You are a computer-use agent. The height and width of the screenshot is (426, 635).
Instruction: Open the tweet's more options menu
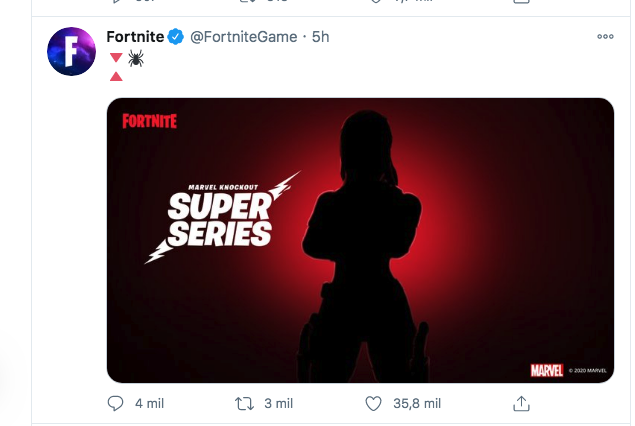(x=604, y=37)
